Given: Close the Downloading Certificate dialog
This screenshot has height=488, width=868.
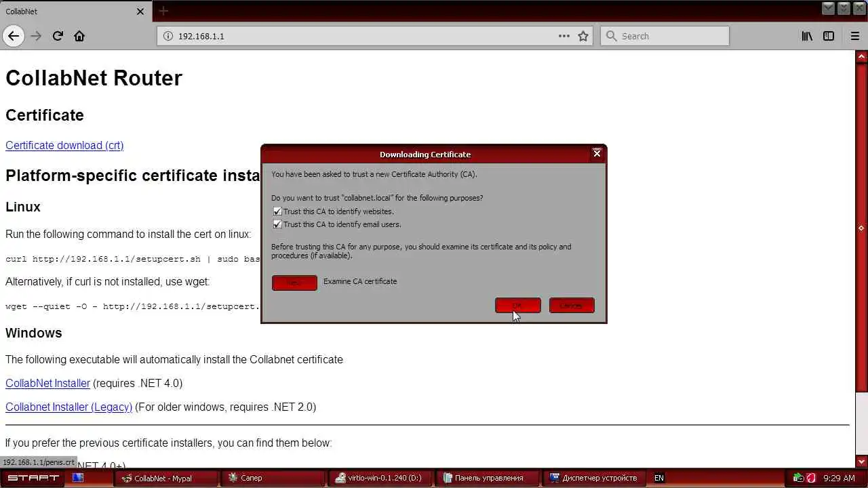Looking at the screenshot, I should coord(597,153).
